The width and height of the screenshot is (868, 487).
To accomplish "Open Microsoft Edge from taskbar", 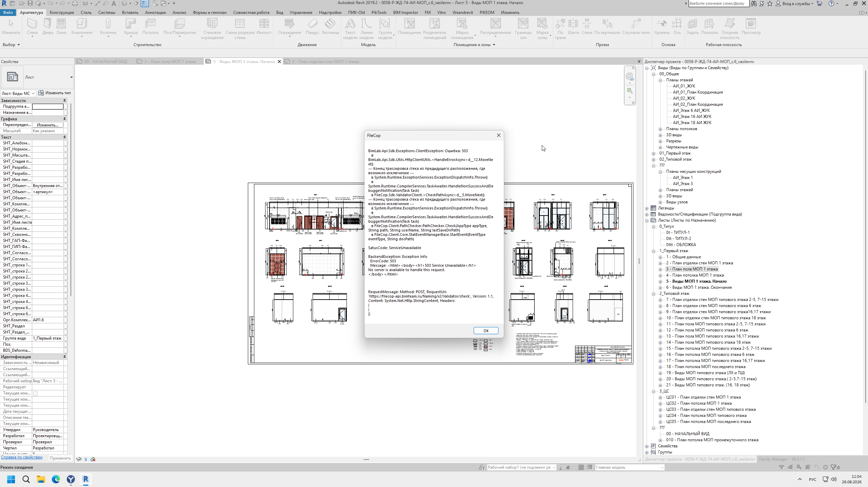I will 56,479.
